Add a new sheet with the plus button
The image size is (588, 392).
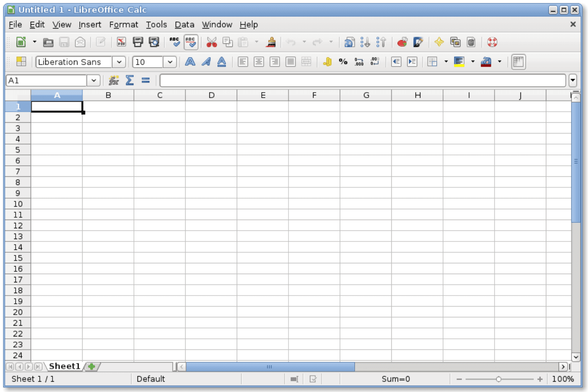coord(92,367)
